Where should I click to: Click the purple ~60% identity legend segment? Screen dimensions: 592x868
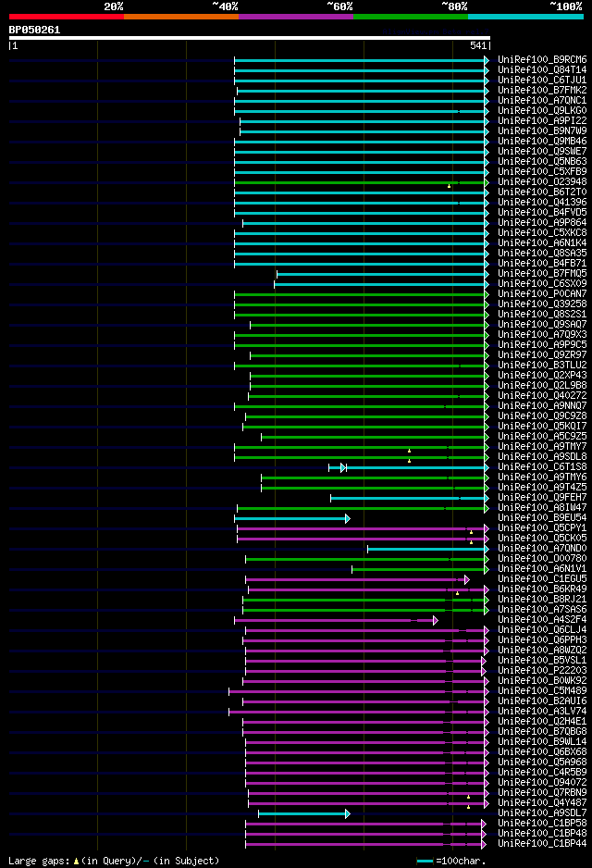pos(296,17)
